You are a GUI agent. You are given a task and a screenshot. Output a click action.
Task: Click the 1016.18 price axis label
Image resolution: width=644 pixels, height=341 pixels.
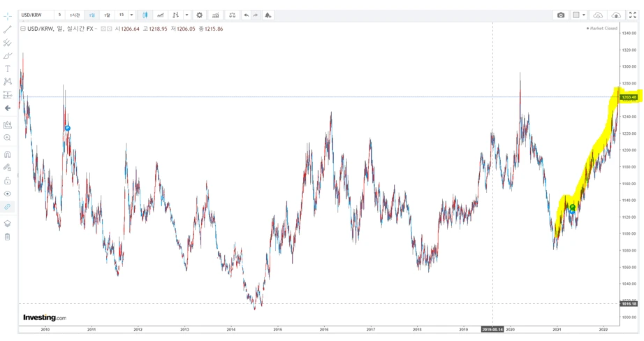click(x=629, y=303)
